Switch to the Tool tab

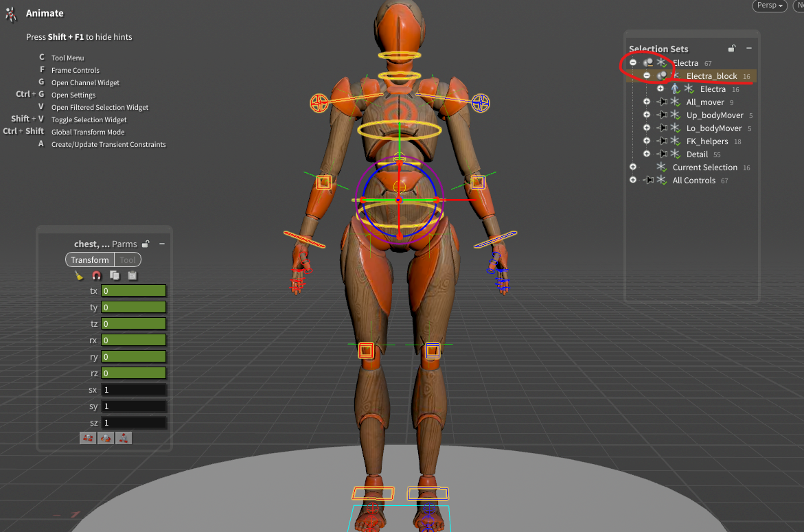[128, 260]
